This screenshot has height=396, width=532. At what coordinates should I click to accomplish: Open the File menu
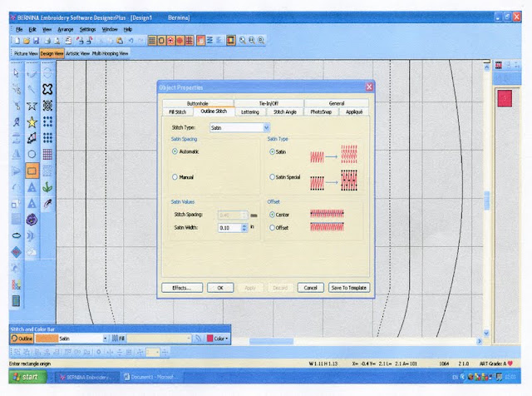pos(19,30)
